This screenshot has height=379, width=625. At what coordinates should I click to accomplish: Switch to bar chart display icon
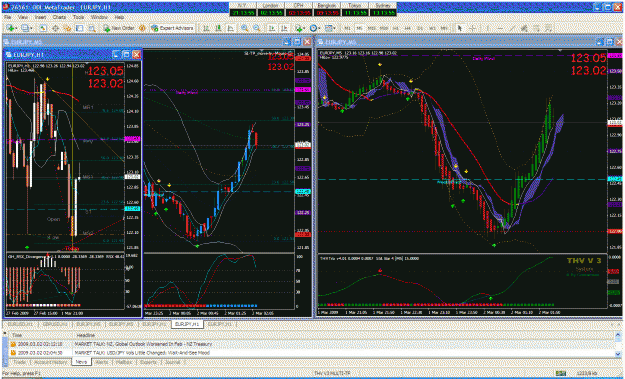pos(206,28)
